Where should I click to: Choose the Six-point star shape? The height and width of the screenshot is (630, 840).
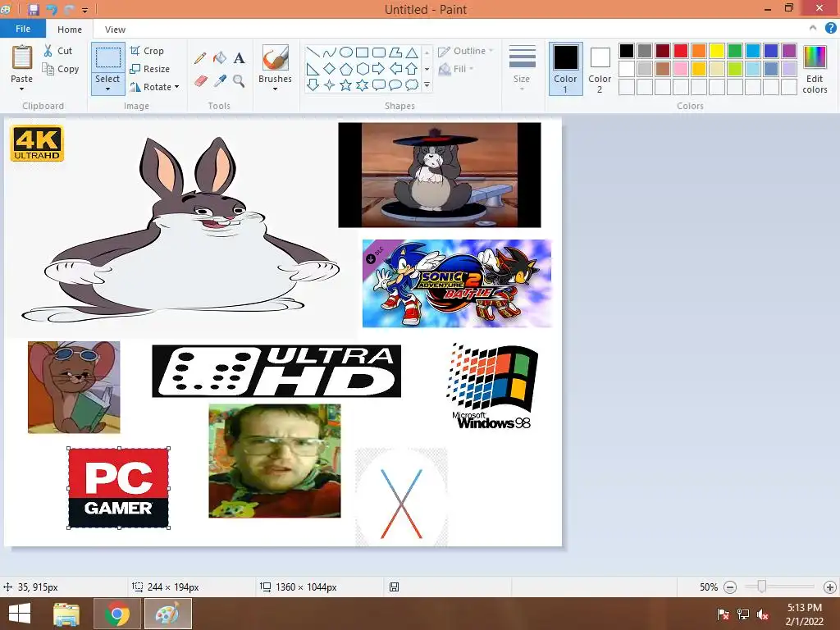[x=362, y=84]
